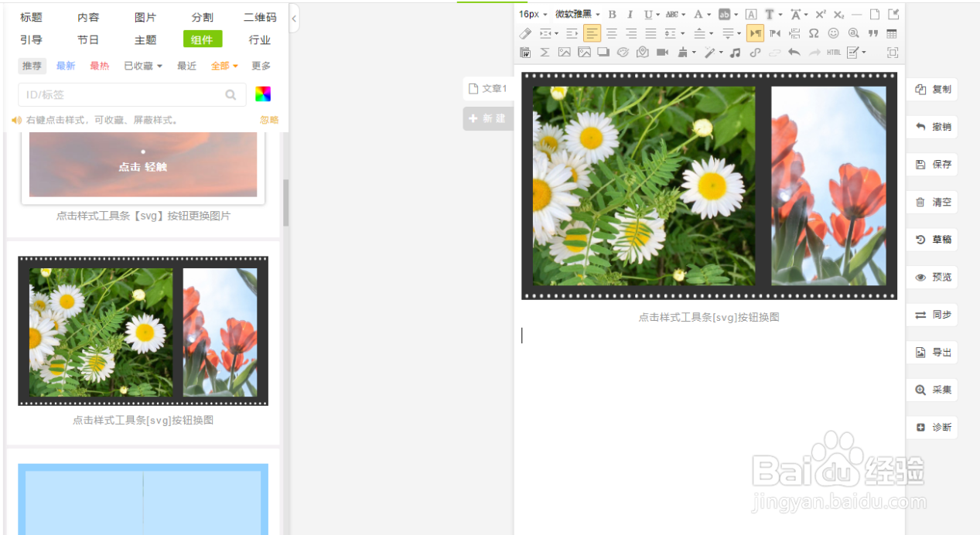Insert a map location
Screen dimensions: 980x535
coord(643,53)
